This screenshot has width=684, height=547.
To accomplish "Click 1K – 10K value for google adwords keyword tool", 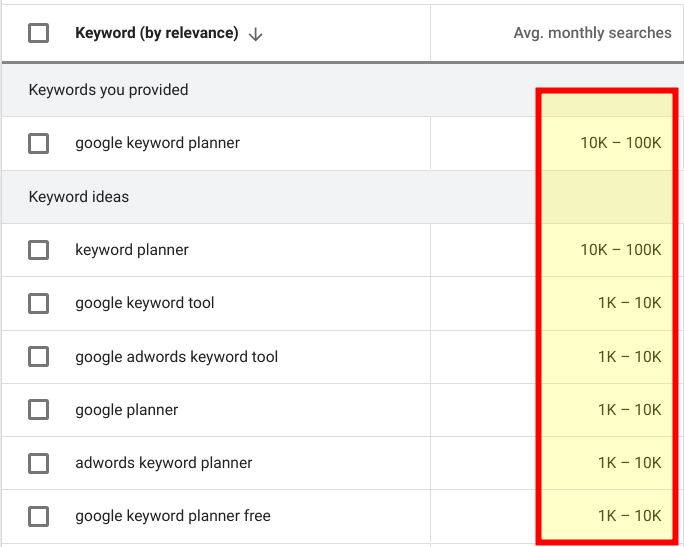I will pyautogui.click(x=629, y=357).
